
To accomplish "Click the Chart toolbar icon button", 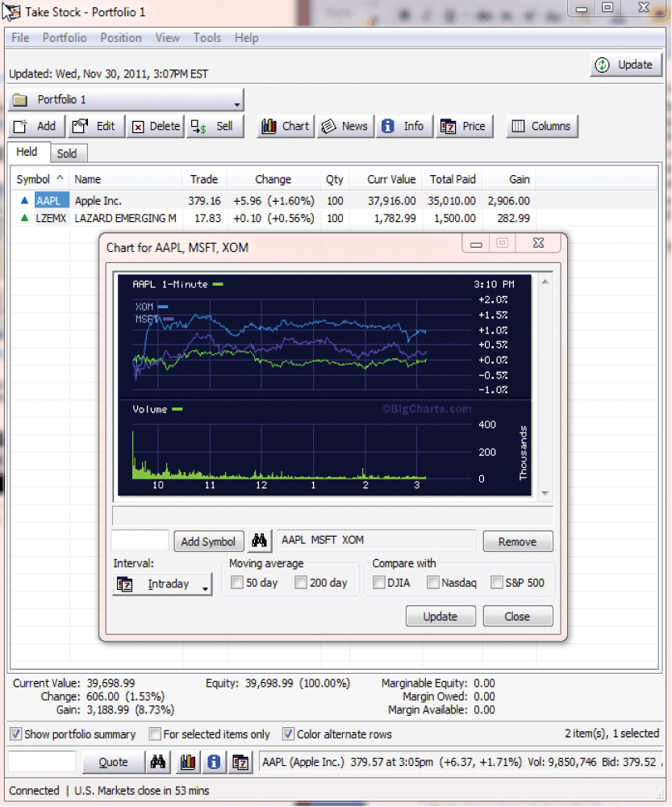I will pyautogui.click(x=286, y=126).
